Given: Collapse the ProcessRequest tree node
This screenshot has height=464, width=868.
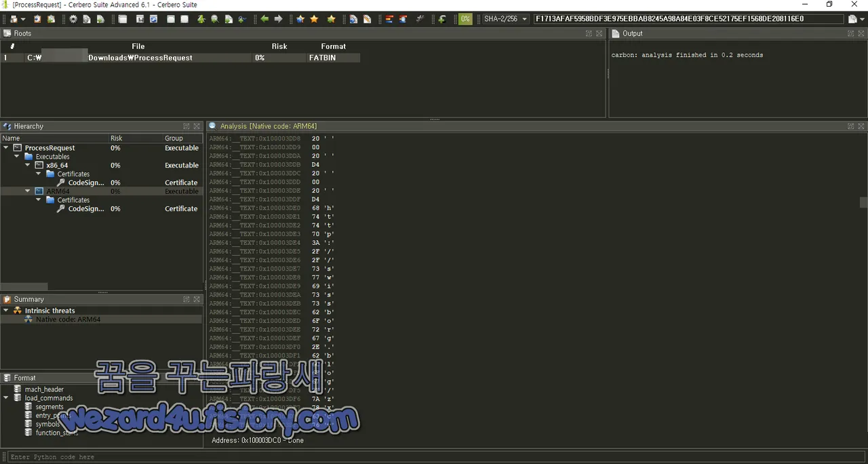Looking at the screenshot, I should pos(6,148).
